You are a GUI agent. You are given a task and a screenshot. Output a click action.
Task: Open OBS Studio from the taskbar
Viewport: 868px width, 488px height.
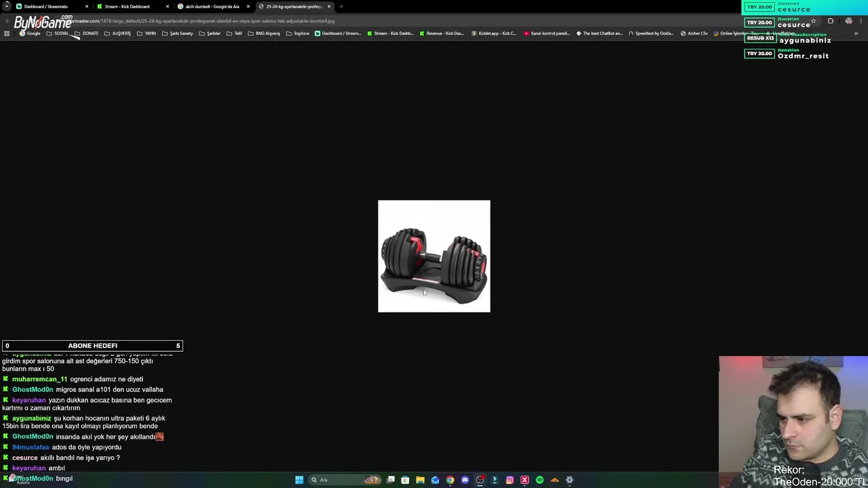pos(480,480)
